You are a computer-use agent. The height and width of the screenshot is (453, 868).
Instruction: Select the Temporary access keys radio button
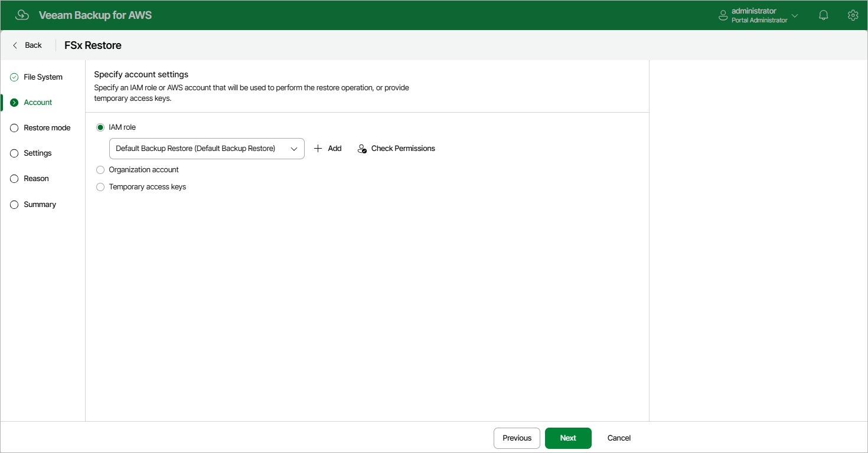pyautogui.click(x=100, y=187)
